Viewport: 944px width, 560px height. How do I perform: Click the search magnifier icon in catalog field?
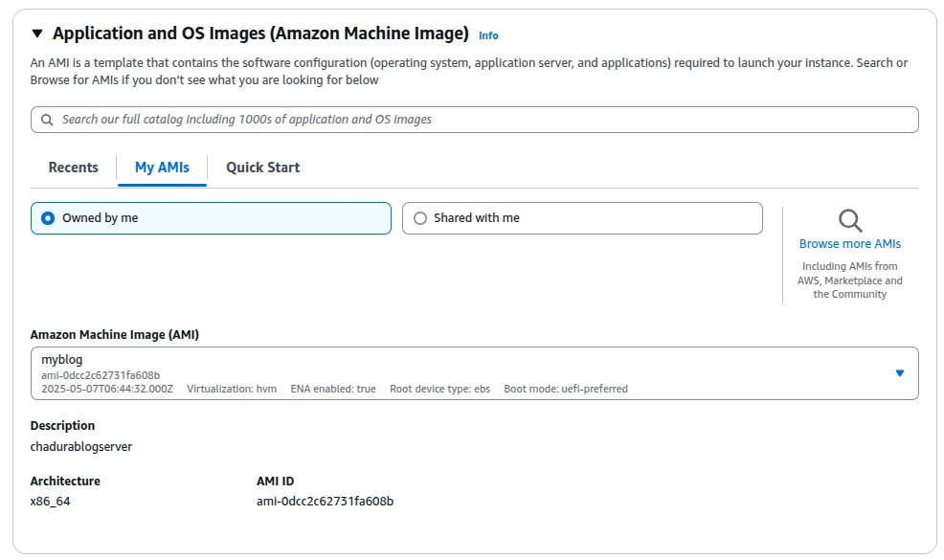point(47,119)
